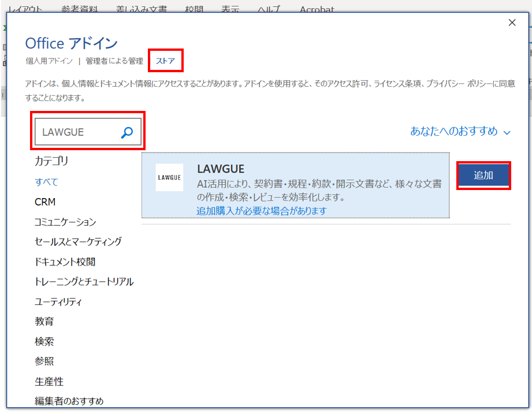This screenshot has width=532, height=413.
Task: Choose the コミュニケーション category
Action: pos(65,222)
